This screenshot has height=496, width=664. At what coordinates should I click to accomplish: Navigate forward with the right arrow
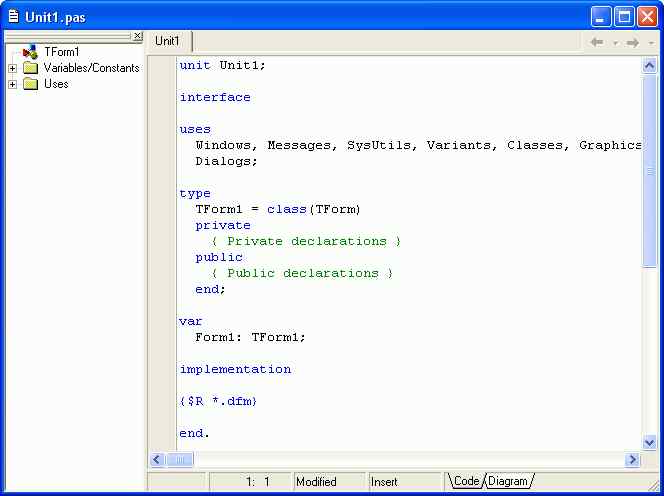[x=633, y=42]
